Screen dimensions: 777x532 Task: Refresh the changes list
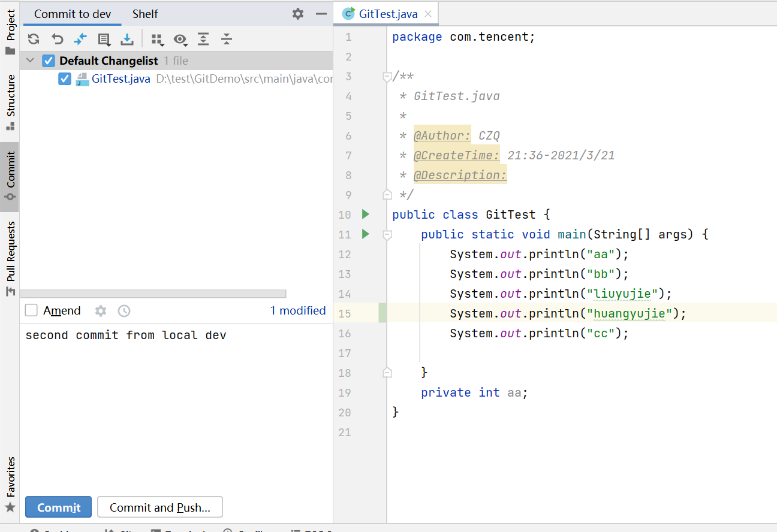coord(34,40)
